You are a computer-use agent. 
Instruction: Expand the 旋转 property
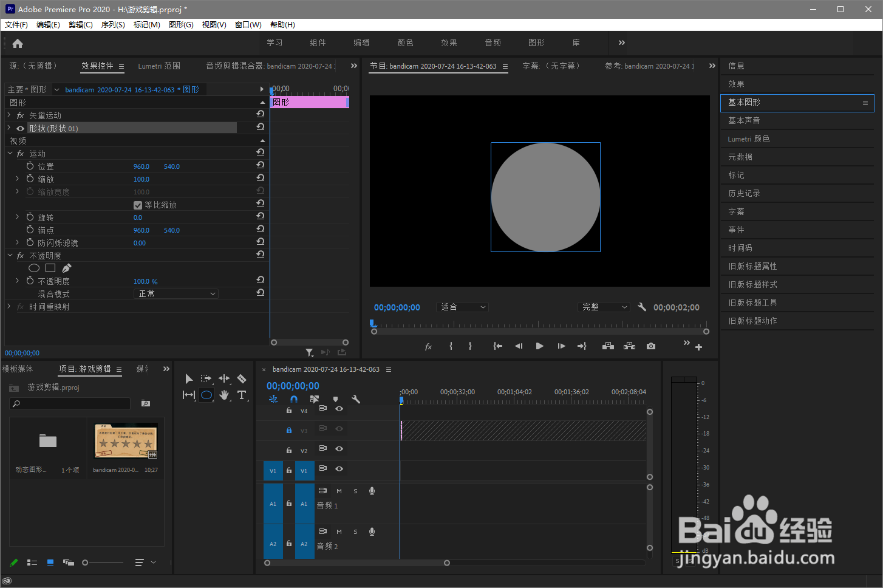pyautogui.click(x=17, y=217)
